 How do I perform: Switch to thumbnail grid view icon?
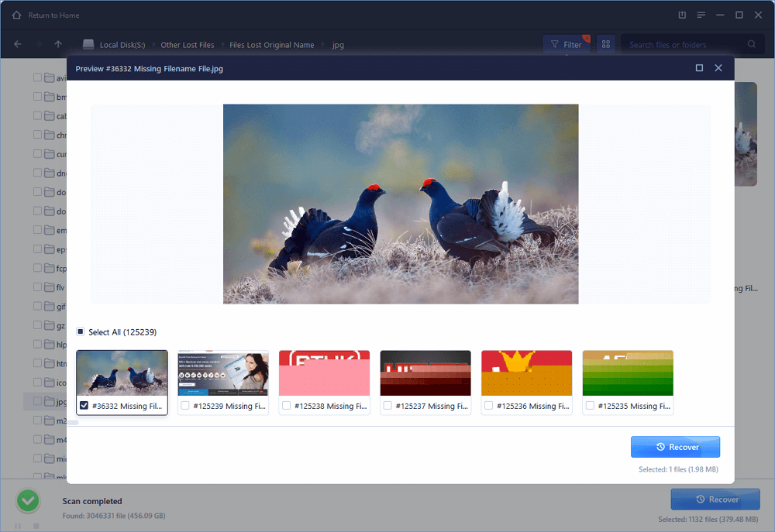pos(606,44)
